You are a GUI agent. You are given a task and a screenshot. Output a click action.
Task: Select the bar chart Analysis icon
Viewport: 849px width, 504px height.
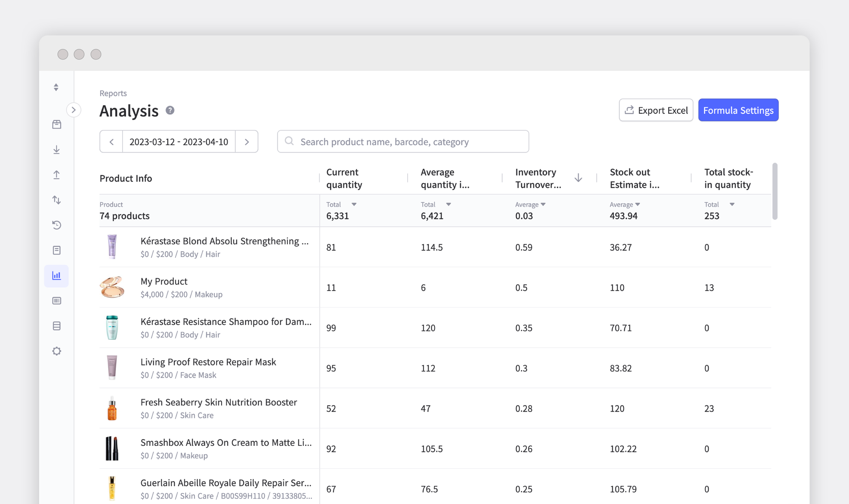coord(56,275)
